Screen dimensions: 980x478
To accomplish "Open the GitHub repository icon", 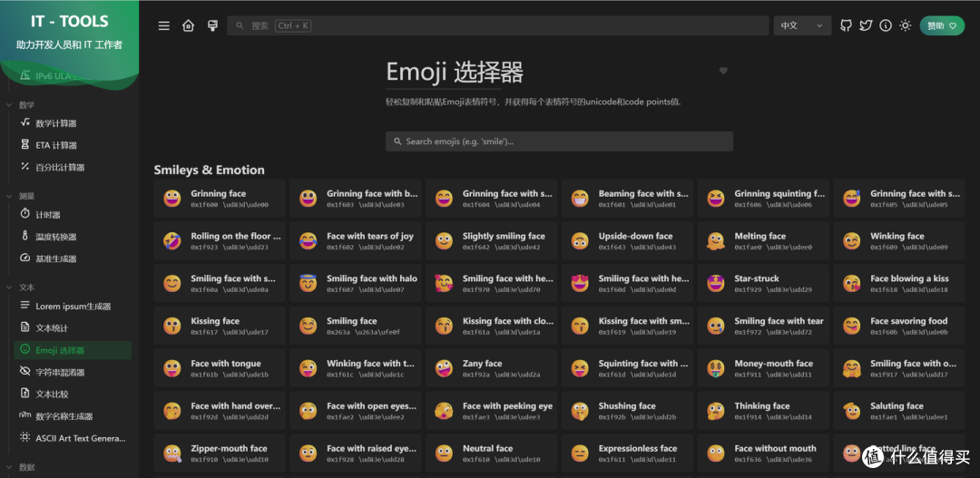I will [x=846, y=25].
